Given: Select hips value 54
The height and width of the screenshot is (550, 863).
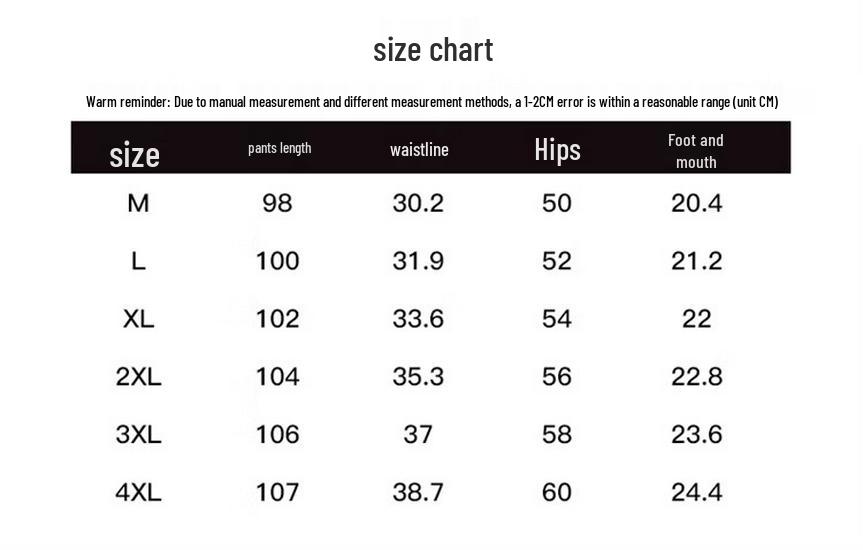Looking at the screenshot, I should tap(557, 319).
